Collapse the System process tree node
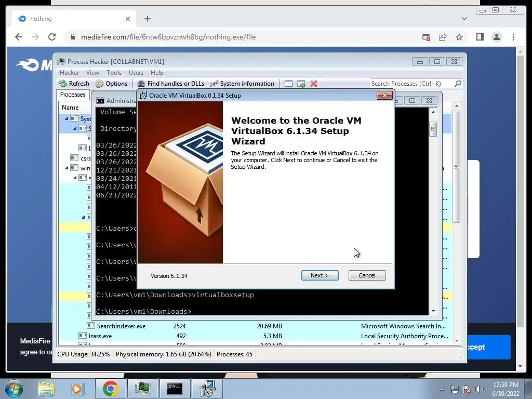This screenshot has height=399, width=532. [66, 119]
